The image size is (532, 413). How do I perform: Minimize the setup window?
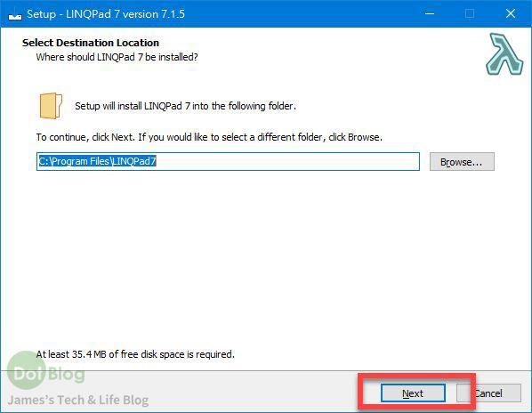(430, 13)
